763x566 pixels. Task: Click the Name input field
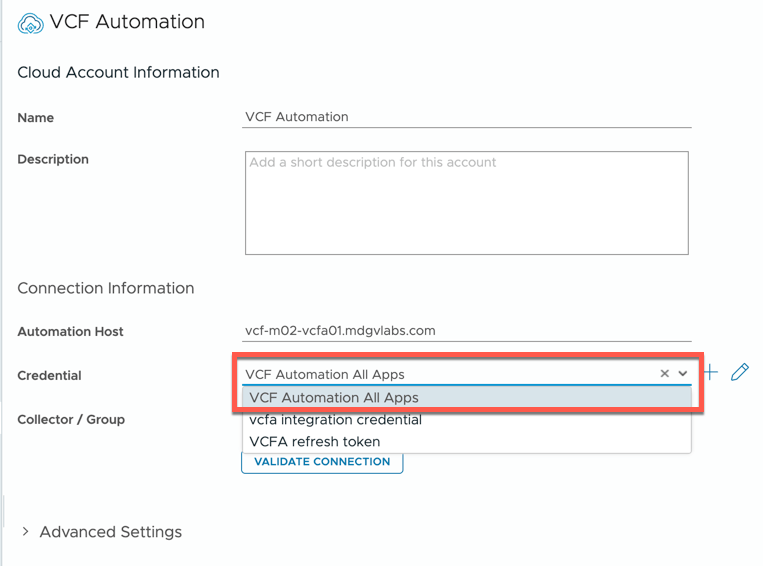(467, 117)
